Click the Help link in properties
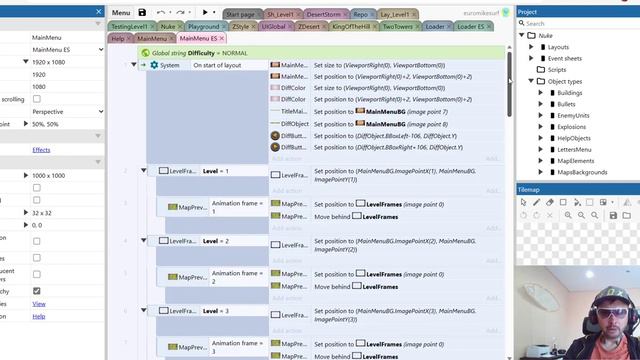 coord(39,316)
